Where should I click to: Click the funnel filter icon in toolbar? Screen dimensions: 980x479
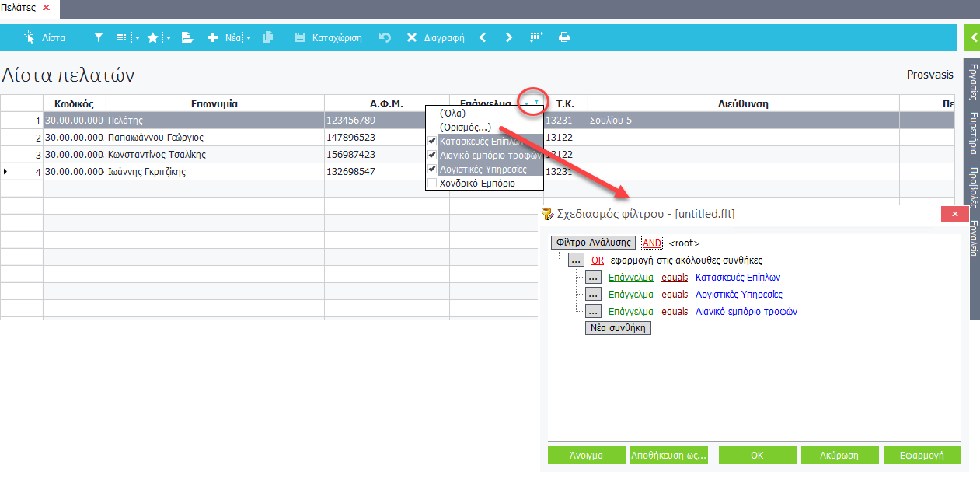[99, 37]
